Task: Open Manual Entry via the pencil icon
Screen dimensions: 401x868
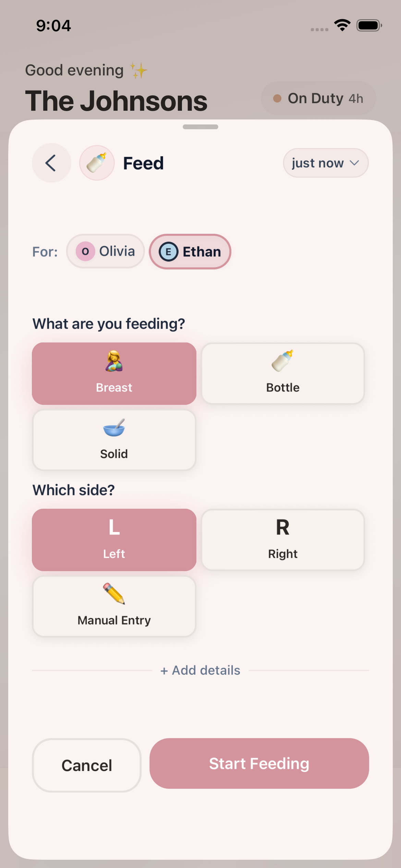Action: 114,596
